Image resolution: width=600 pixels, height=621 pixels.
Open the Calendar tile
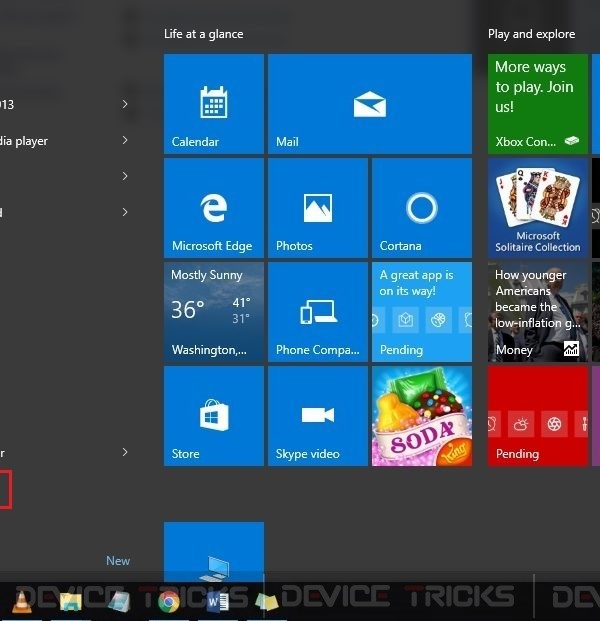214,104
